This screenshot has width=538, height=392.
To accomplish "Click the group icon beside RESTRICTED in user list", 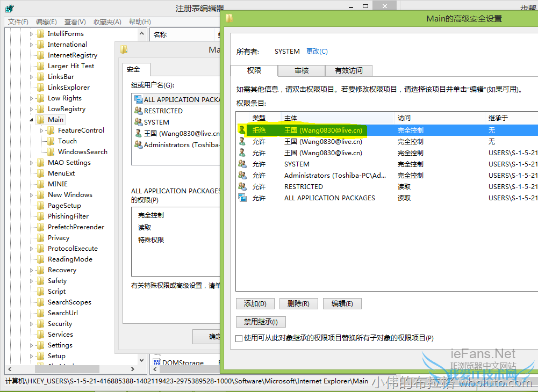I will click(x=139, y=111).
